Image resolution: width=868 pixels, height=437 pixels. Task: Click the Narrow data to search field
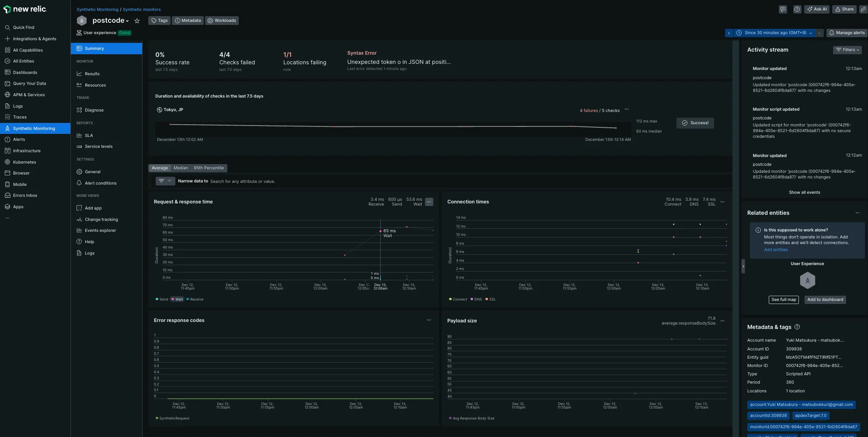[x=243, y=182]
